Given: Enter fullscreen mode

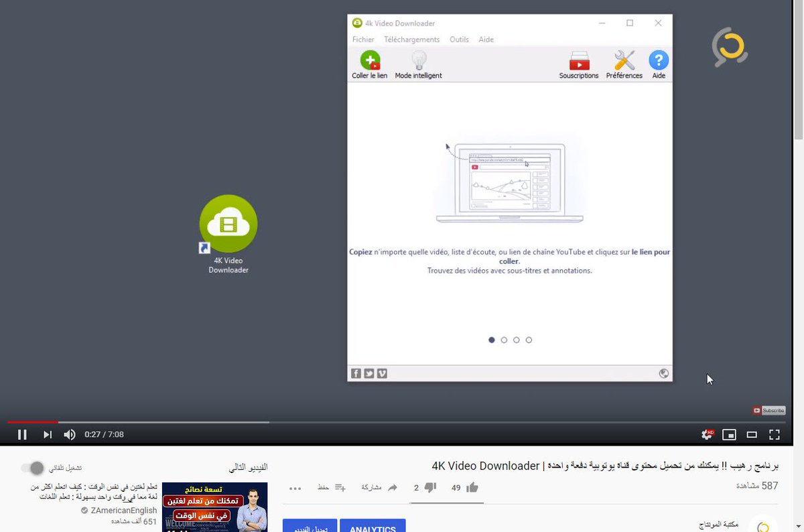Looking at the screenshot, I should (775, 434).
